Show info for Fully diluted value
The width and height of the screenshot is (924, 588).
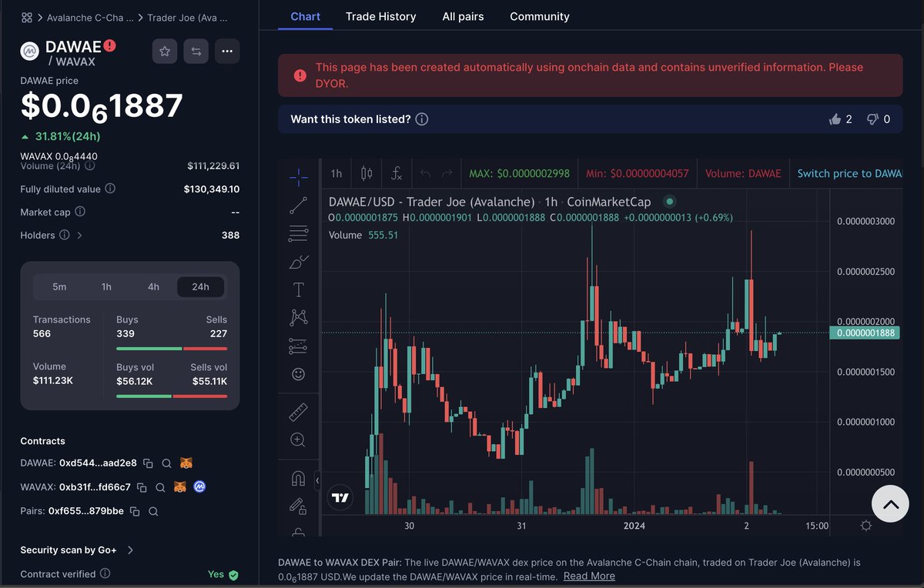(x=110, y=189)
